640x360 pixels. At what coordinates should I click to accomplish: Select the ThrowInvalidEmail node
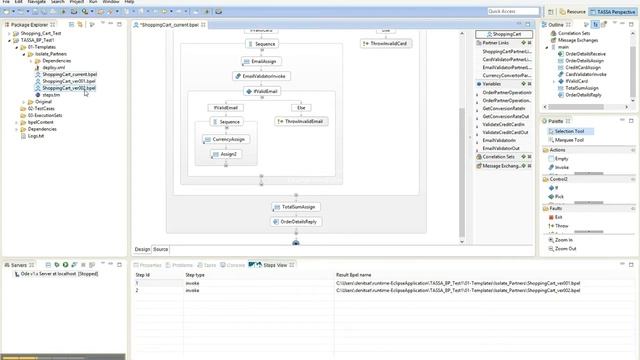301,122
